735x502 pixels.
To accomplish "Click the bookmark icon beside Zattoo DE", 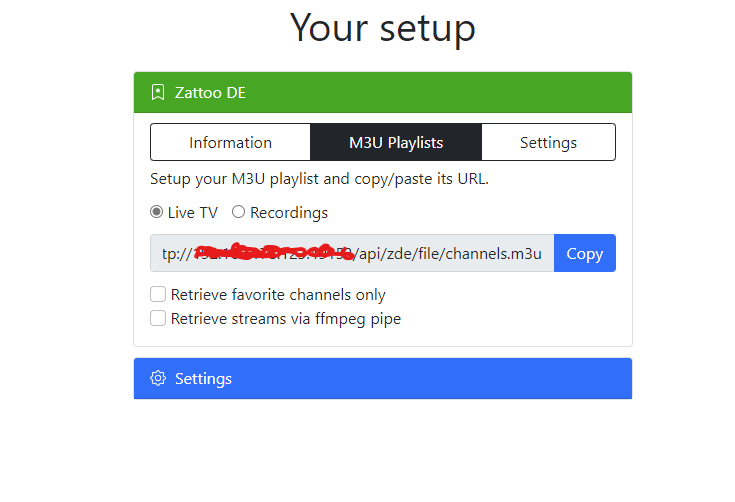I will coord(158,92).
